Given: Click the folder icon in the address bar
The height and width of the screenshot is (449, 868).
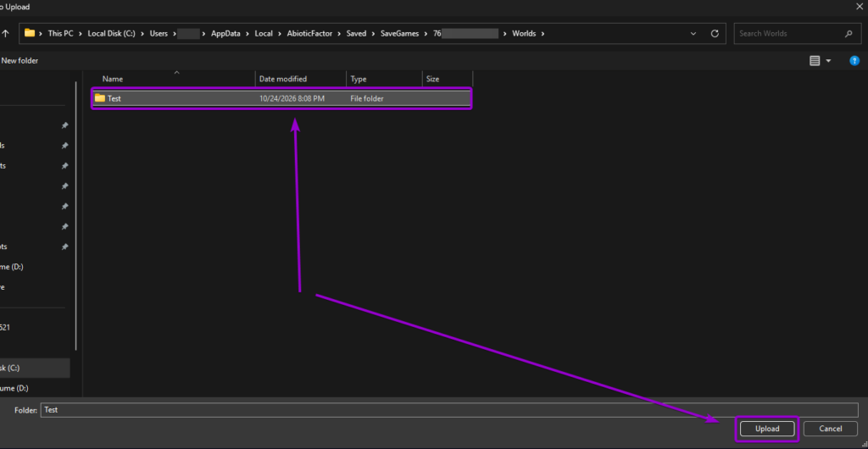Looking at the screenshot, I should pyautogui.click(x=30, y=33).
